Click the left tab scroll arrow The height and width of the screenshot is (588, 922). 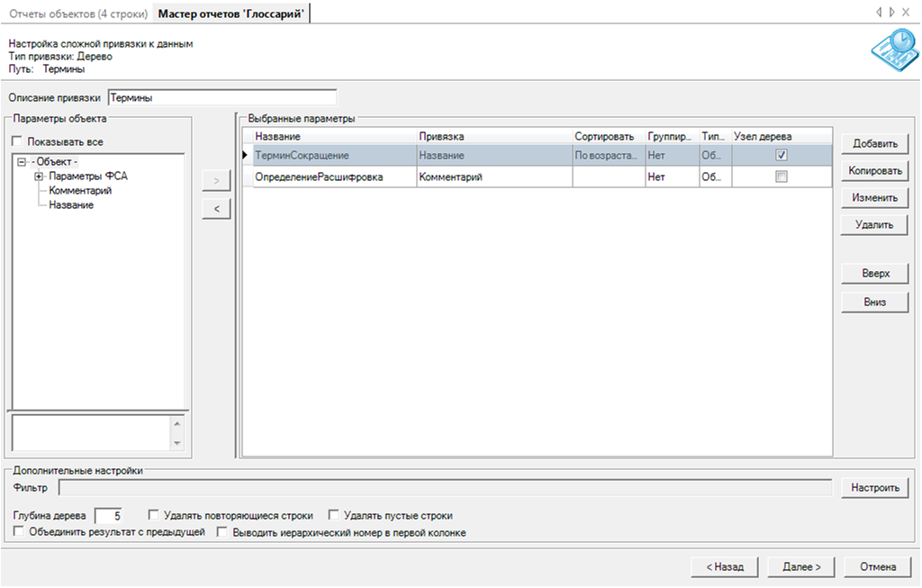pos(879,13)
